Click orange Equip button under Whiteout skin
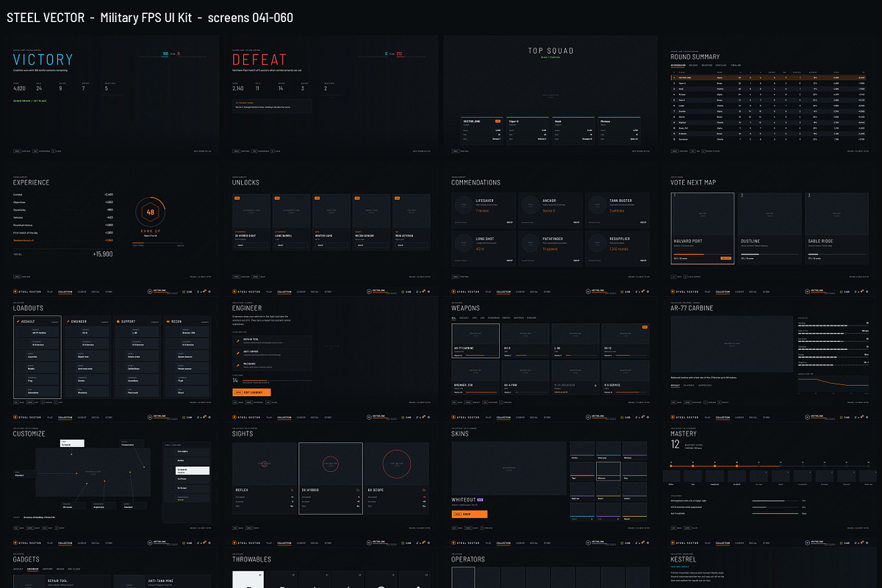This screenshot has width=882, height=588. [470, 514]
